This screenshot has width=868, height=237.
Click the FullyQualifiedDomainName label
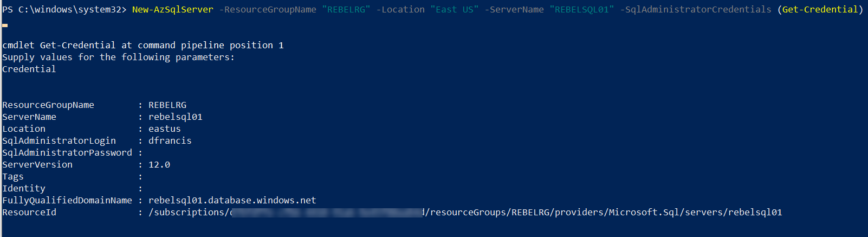coord(67,200)
